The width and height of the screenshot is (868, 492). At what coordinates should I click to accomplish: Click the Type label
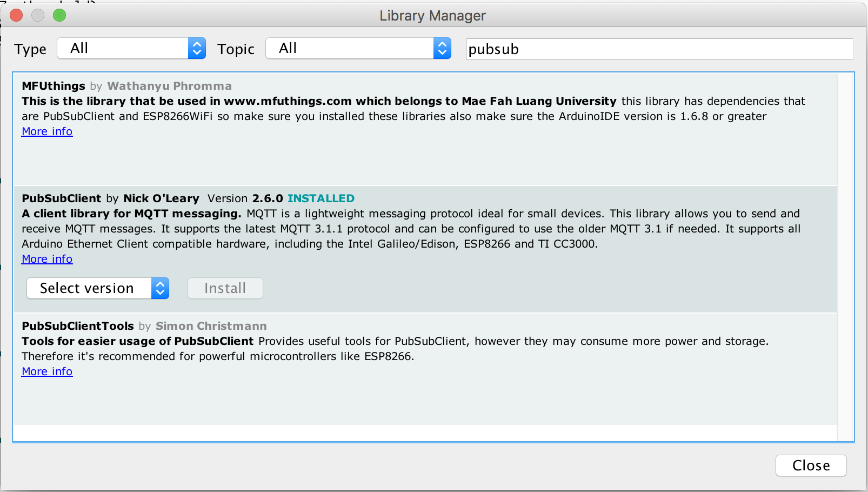30,49
